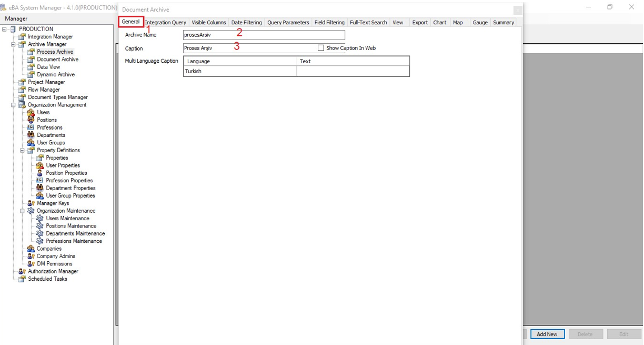Click the Companies icon in tree
Viewport: 644px width, 345px height.
pos(31,249)
